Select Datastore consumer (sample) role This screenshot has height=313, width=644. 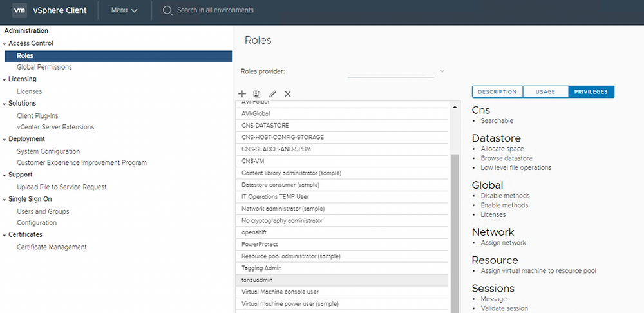[342, 185]
